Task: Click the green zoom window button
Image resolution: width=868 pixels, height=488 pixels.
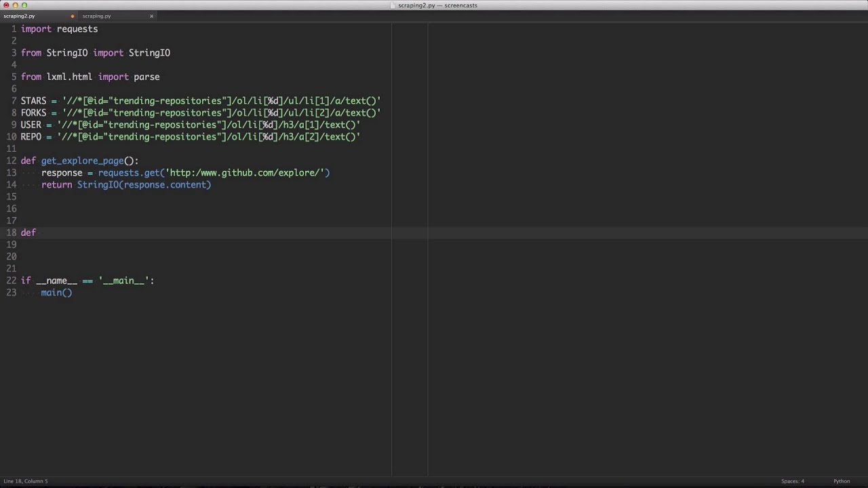Action: point(24,5)
